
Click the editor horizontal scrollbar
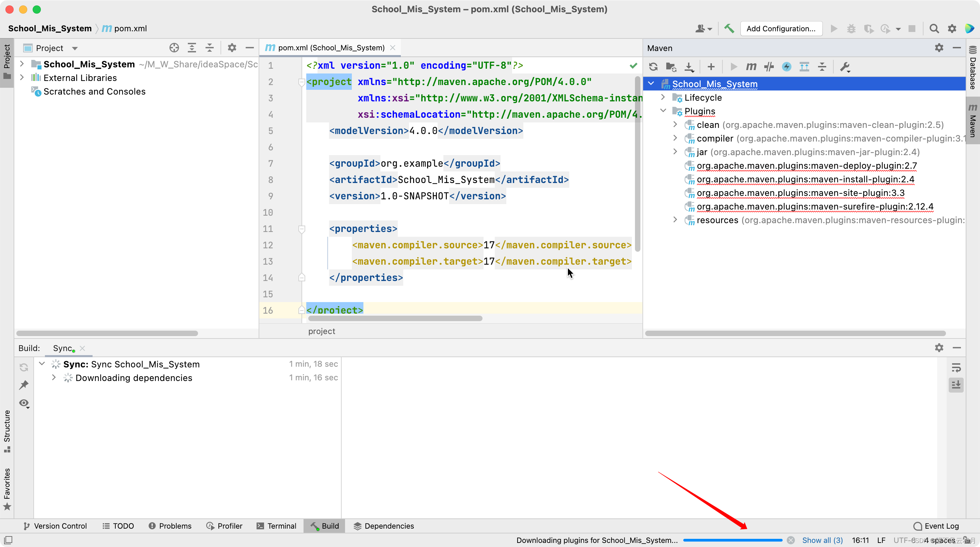click(395, 318)
